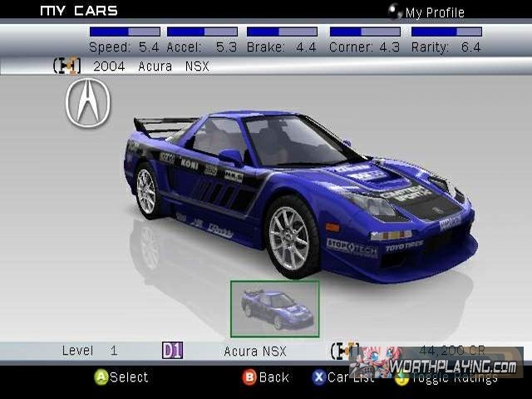
Task: Click the 'Speed: 5.4' value
Action: [124, 47]
